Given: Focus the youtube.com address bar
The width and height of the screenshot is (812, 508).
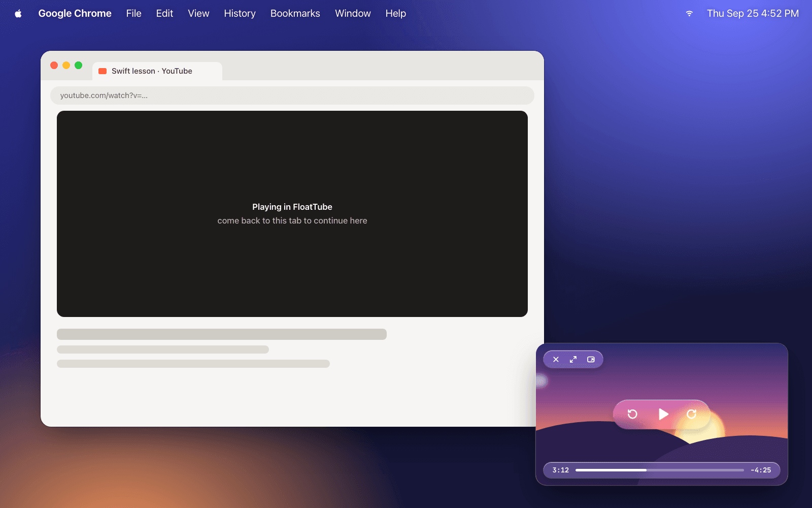Looking at the screenshot, I should [292, 96].
